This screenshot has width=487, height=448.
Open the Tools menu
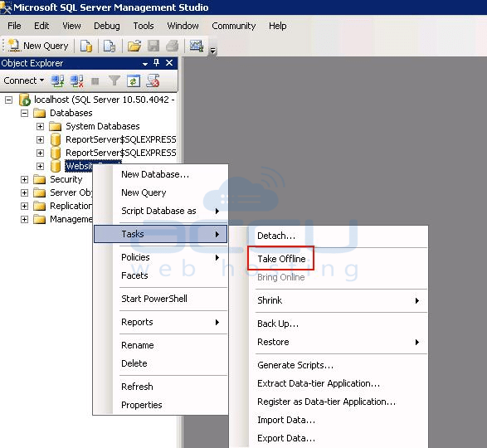coord(144,26)
